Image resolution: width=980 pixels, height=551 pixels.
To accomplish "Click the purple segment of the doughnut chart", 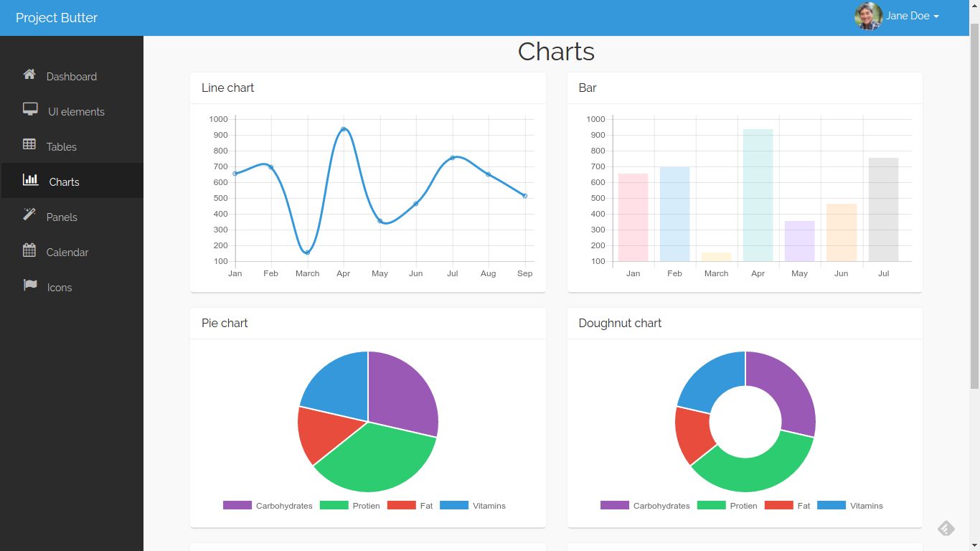I will [789, 391].
